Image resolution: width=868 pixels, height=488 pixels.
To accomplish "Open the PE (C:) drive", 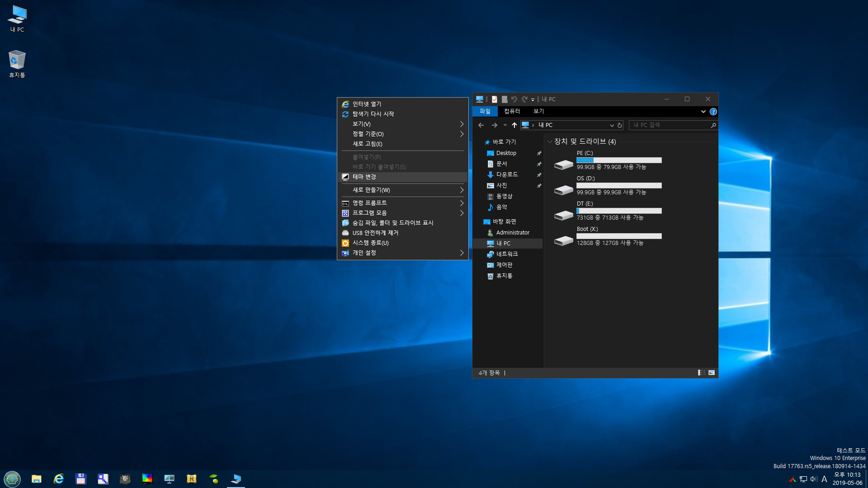I will tap(609, 160).
